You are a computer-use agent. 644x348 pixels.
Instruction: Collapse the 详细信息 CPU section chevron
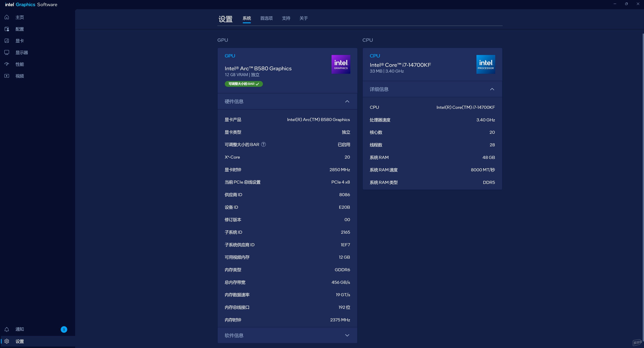pyautogui.click(x=492, y=89)
